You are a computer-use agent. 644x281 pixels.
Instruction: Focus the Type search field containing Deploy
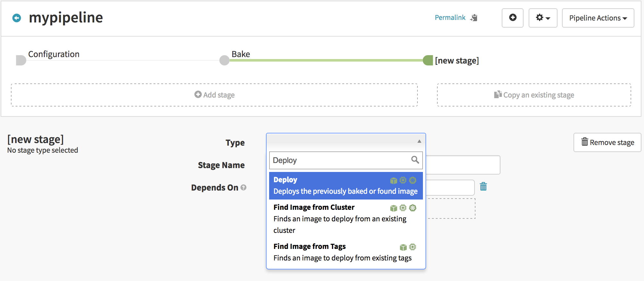(x=340, y=160)
